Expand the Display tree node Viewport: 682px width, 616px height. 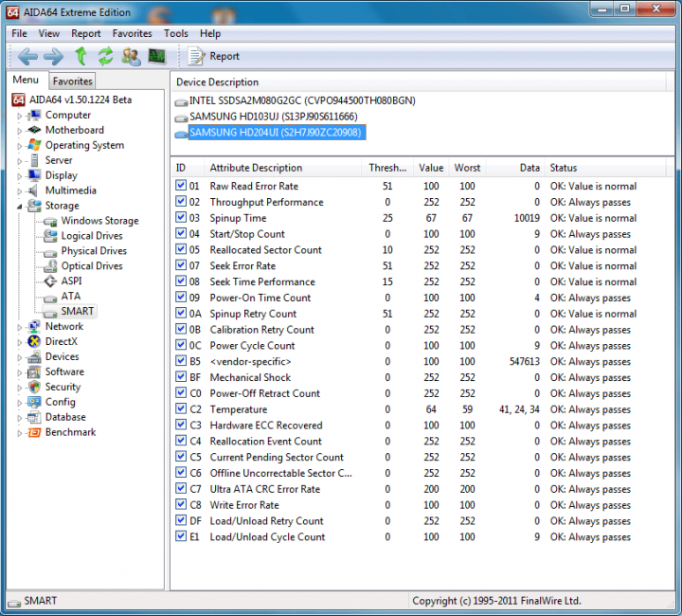coord(20,176)
